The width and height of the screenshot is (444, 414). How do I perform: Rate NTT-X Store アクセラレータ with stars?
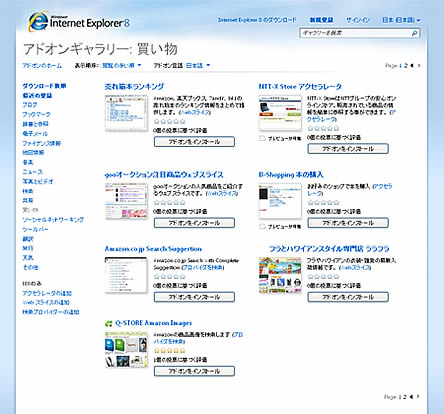[x=323, y=128]
